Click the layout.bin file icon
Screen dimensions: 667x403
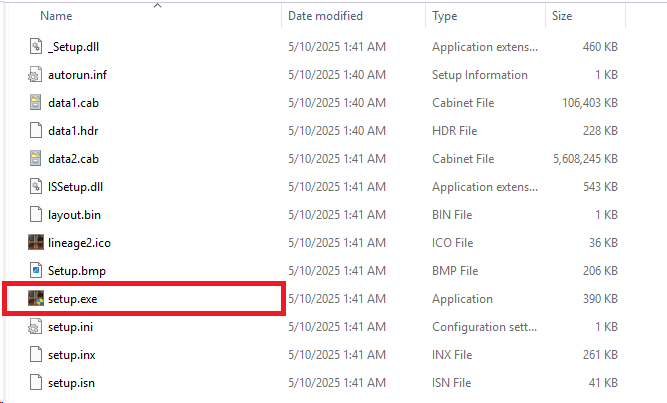36,214
